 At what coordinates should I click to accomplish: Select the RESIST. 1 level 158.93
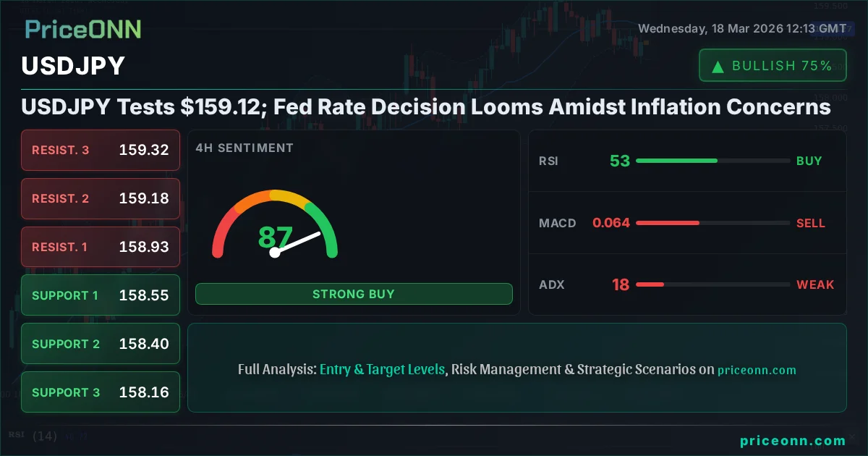click(101, 247)
